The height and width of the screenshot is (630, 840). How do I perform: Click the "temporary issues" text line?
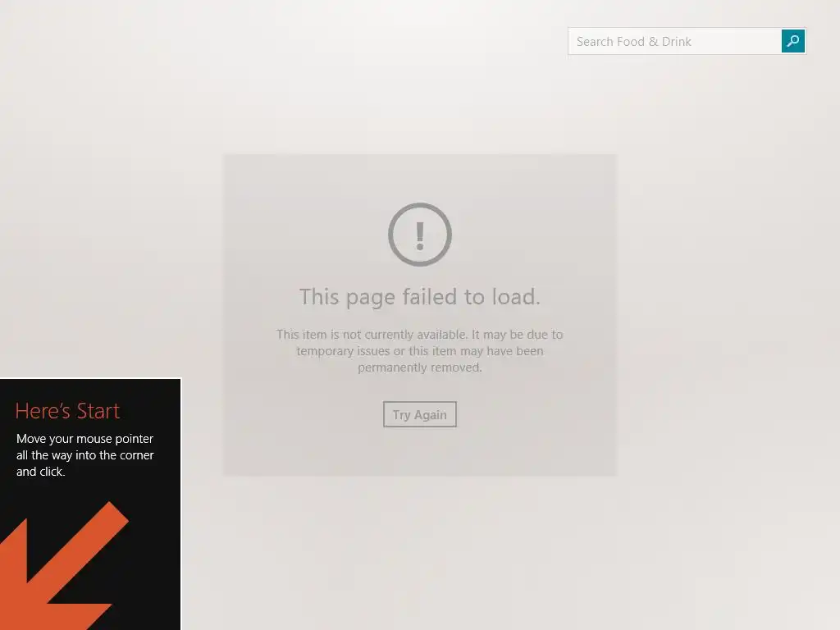(x=420, y=351)
